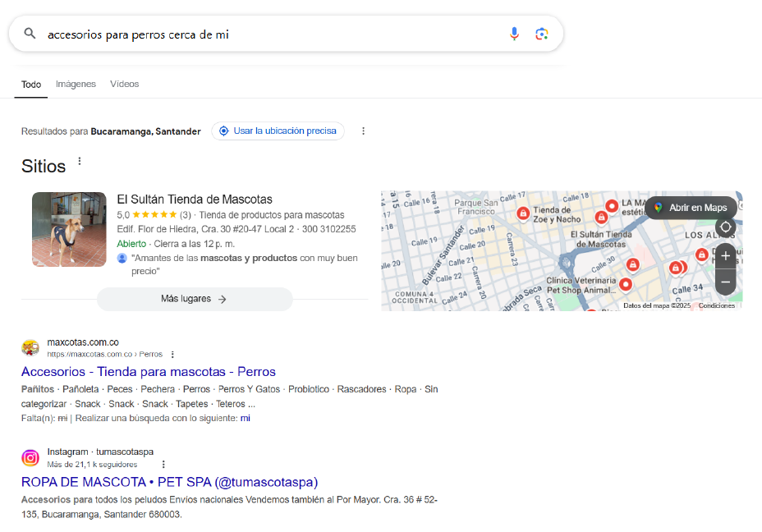
Task: Click the map preview of Bucaramanga
Action: (562, 250)
